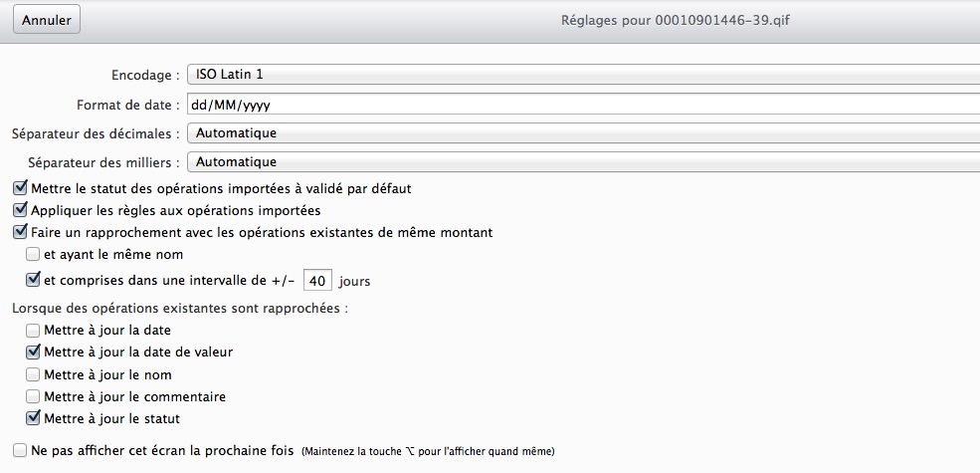Disable 'Appliquer les règles aux opérations importées'
This screenshot has height=473, width=980.
(20, 210)
